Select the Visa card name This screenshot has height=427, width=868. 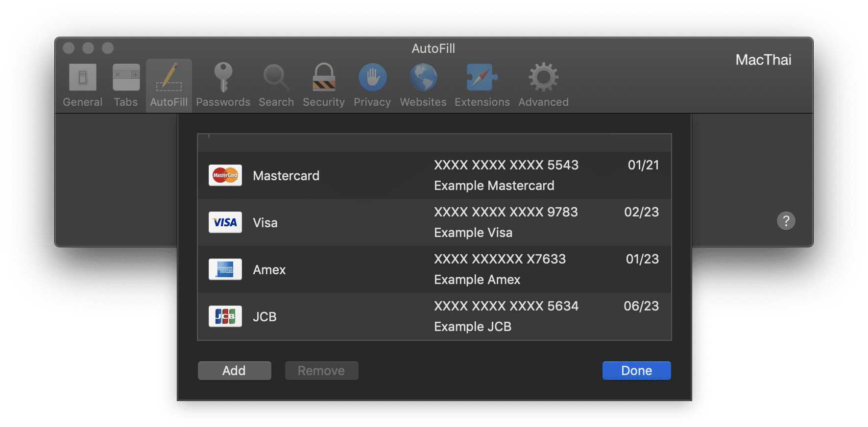pyautogui.click(x=265, y=222)
